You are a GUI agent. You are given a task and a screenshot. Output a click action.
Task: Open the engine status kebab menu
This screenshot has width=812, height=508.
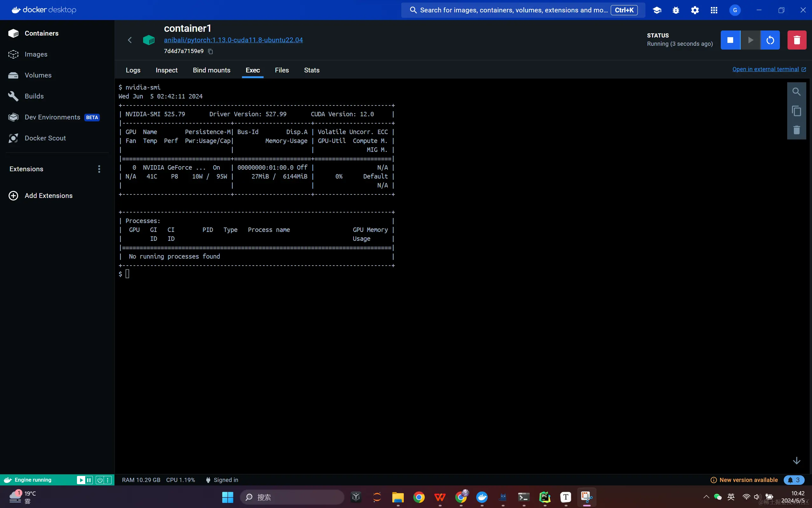107,480
